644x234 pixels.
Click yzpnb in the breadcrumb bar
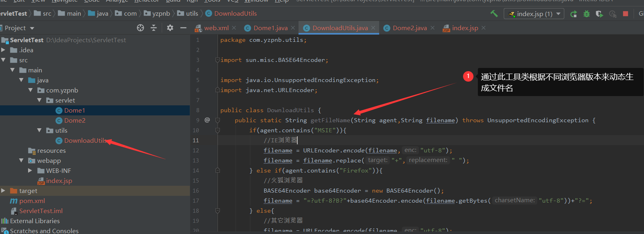(x=161, y=13)
